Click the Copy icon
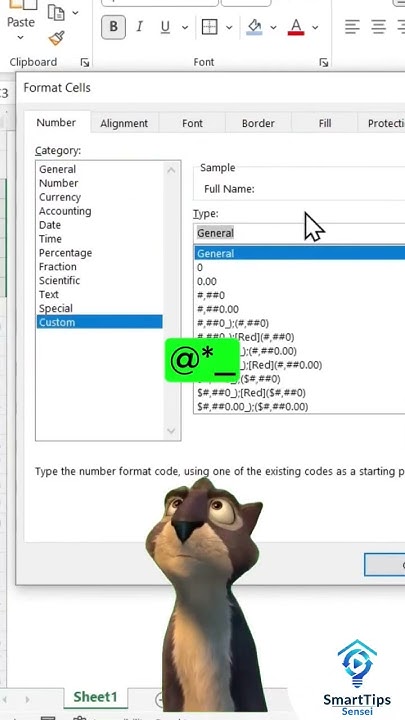The image size is (405, 720). [56, 12]
